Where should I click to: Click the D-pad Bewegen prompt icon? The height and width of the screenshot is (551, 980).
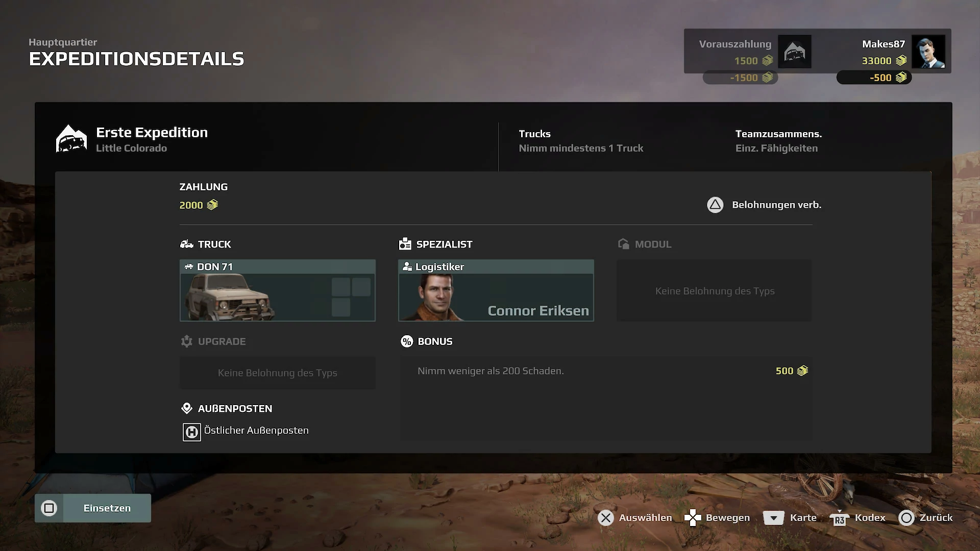[693, 518]
